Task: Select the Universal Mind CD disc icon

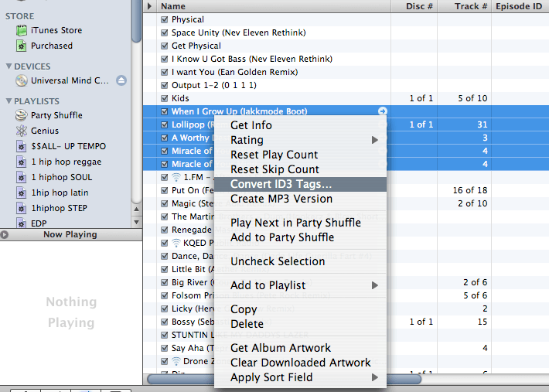Action: [22, 80]
